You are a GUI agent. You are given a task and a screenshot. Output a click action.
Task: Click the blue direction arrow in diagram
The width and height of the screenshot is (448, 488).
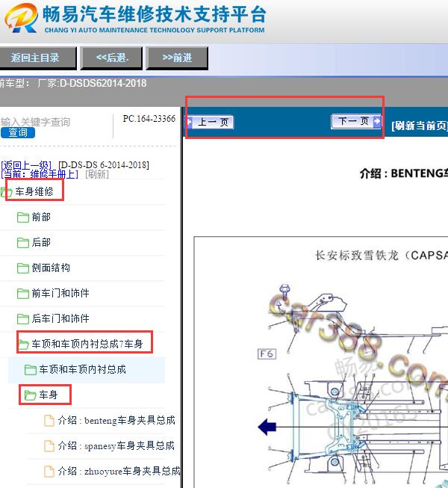267,427
